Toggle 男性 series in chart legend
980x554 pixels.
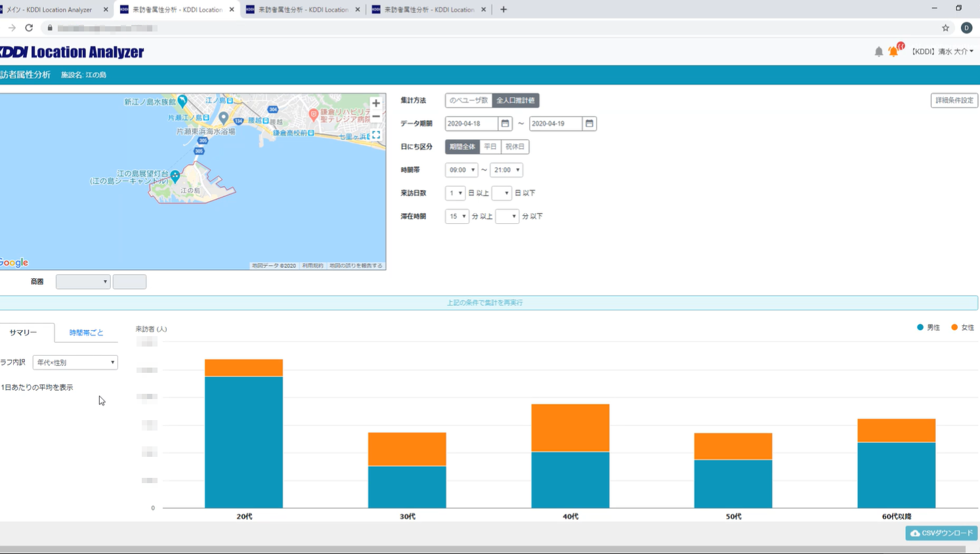click(929, 328)
